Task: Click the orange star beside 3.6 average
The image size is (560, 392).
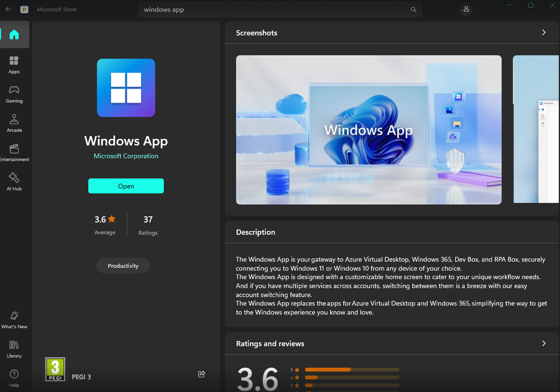Action: click(112, 219)
